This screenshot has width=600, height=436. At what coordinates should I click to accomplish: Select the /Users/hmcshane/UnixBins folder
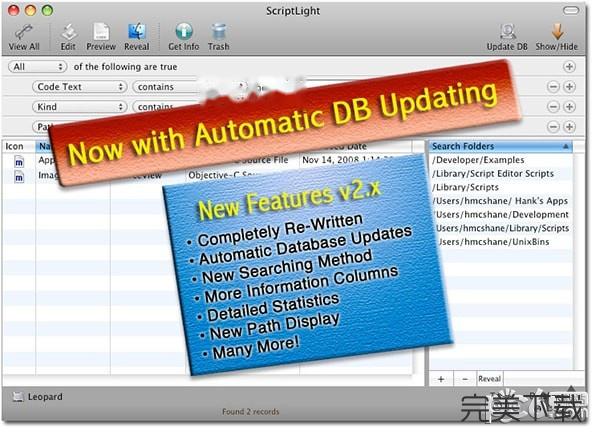pyautogui.click(x=501, y=242)
